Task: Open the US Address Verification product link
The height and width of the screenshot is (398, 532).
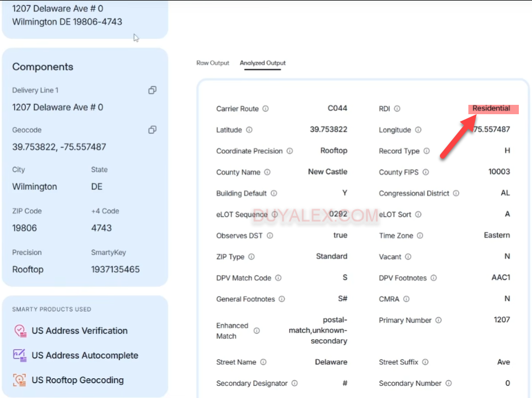Action: [x=80, y=330]
